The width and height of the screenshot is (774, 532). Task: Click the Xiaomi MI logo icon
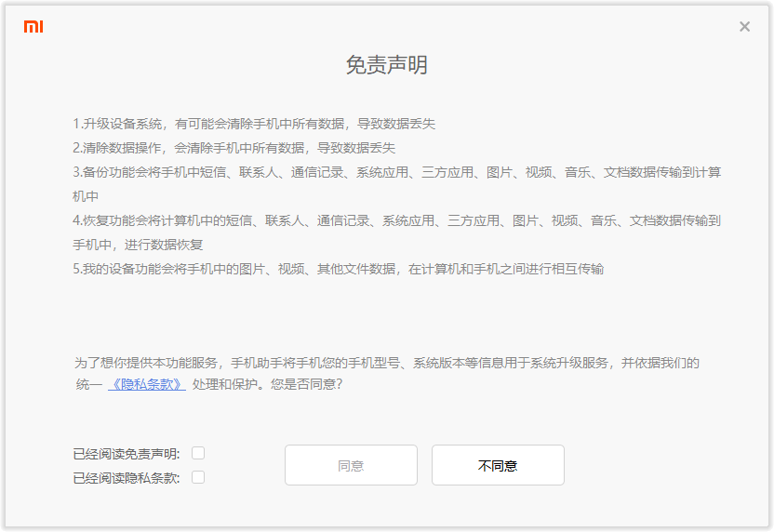pyautogui.click(x=33, y=27)
